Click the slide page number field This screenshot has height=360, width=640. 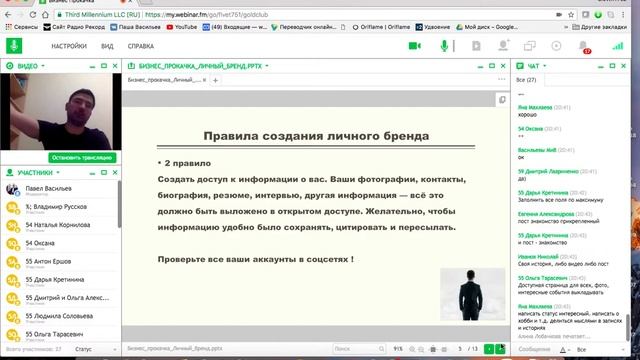tap(460, 349)
